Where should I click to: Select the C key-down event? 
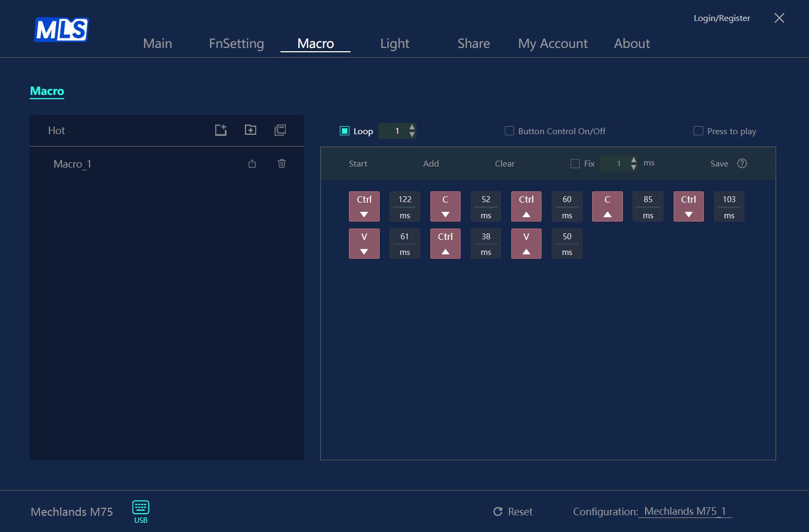pyautogui.click(x=445, y=206)
